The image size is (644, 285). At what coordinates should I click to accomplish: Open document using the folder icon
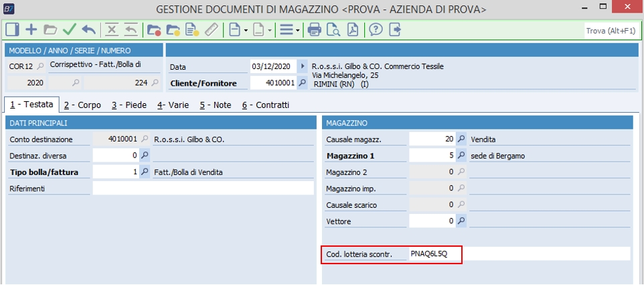[50, 30]
